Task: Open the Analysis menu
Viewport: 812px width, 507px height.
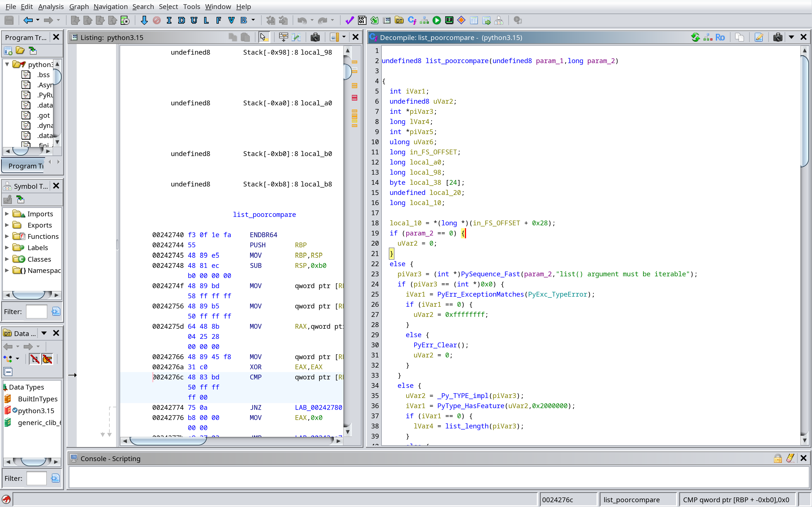Action: point(51,6)
